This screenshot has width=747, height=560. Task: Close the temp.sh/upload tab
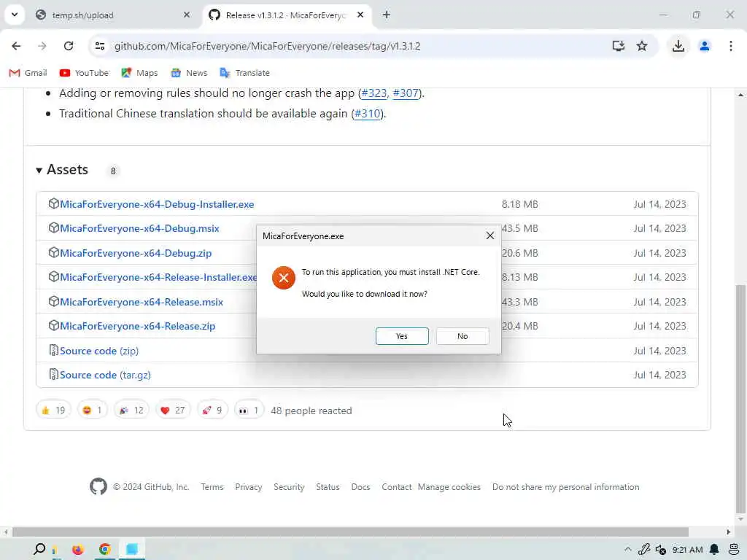pos(187,15)
